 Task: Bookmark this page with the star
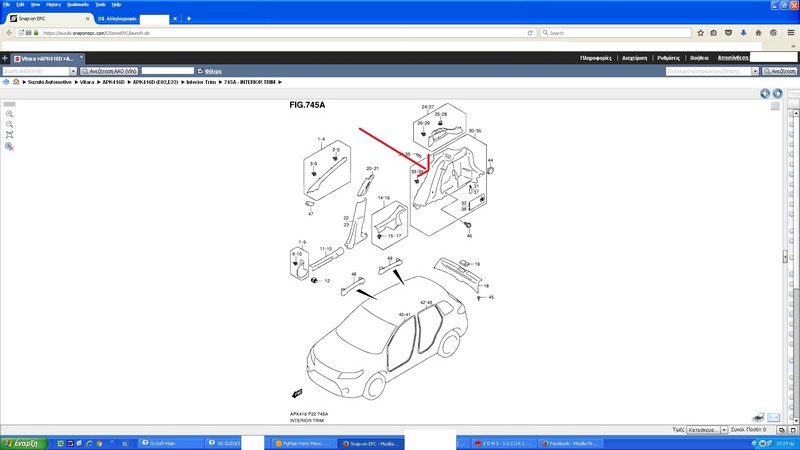(x=701, y=33)
